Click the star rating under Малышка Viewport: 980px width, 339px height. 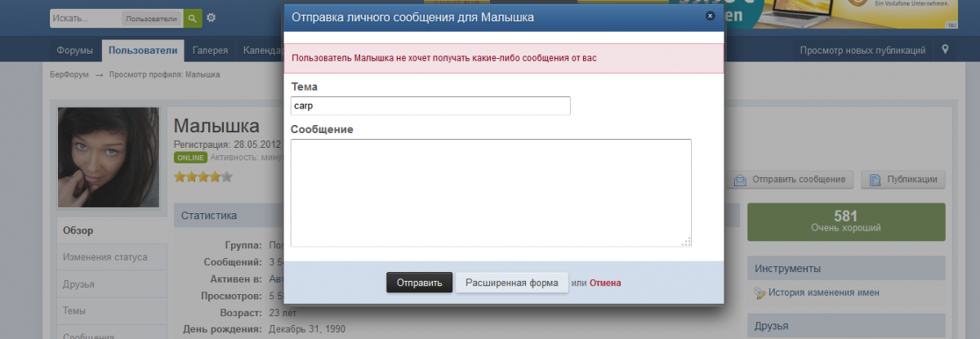(x=203, y=176)
